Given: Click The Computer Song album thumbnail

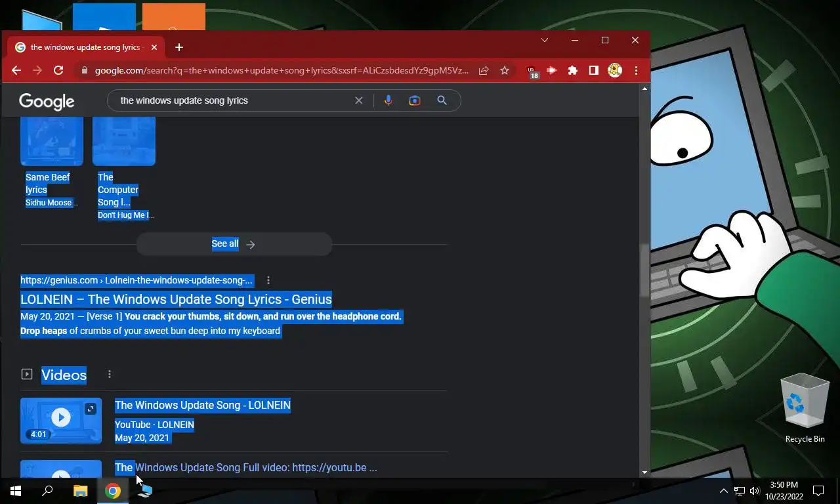Looking at the screenshot, I should tap(124, 140).
